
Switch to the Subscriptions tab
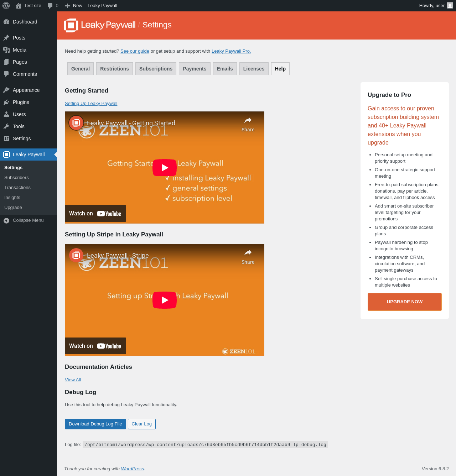tap(156, 69)
